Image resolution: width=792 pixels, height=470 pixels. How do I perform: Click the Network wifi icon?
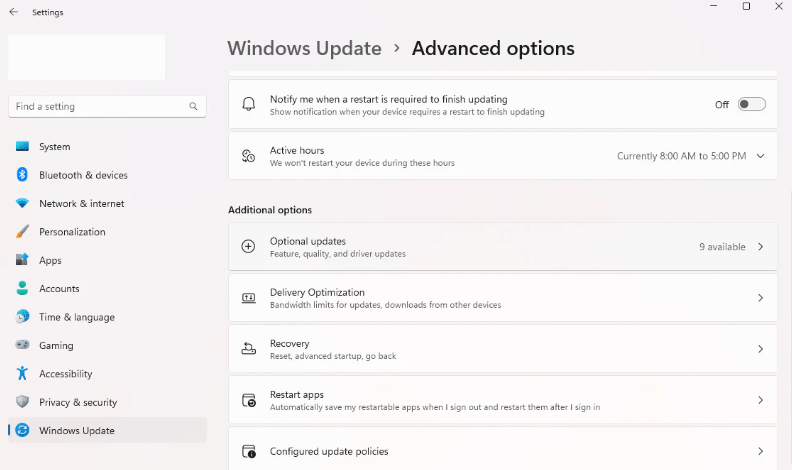(22, 203)
